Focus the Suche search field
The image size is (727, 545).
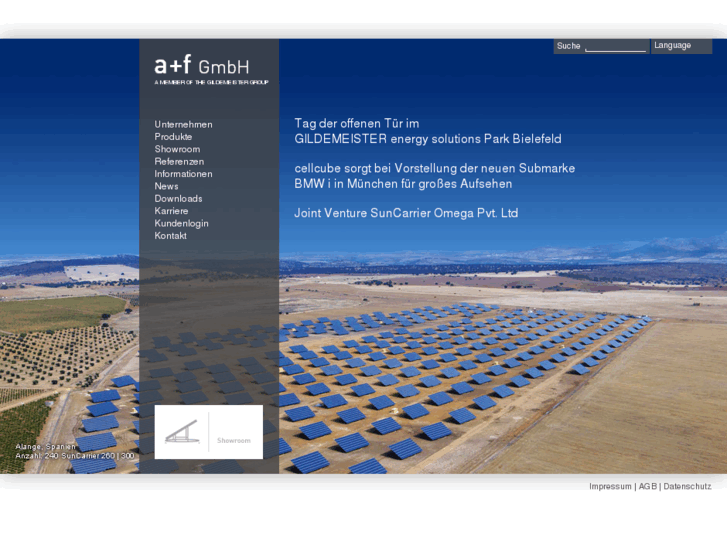tap(616, 47)
